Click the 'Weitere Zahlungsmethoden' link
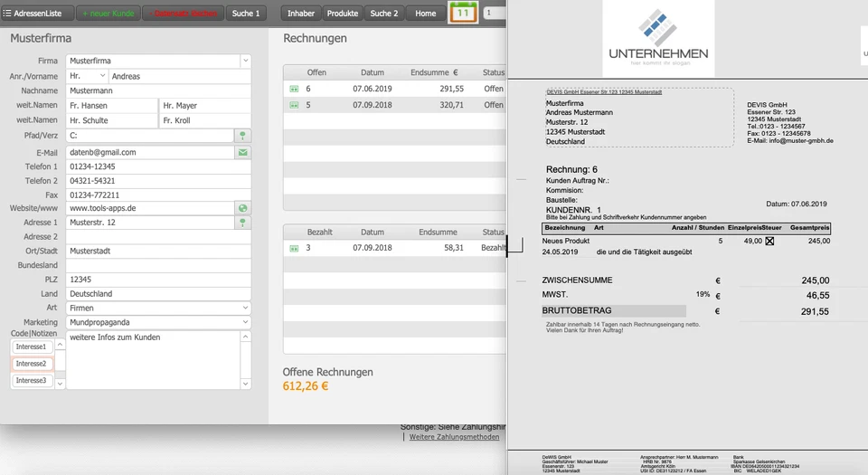 coord(454,437)
